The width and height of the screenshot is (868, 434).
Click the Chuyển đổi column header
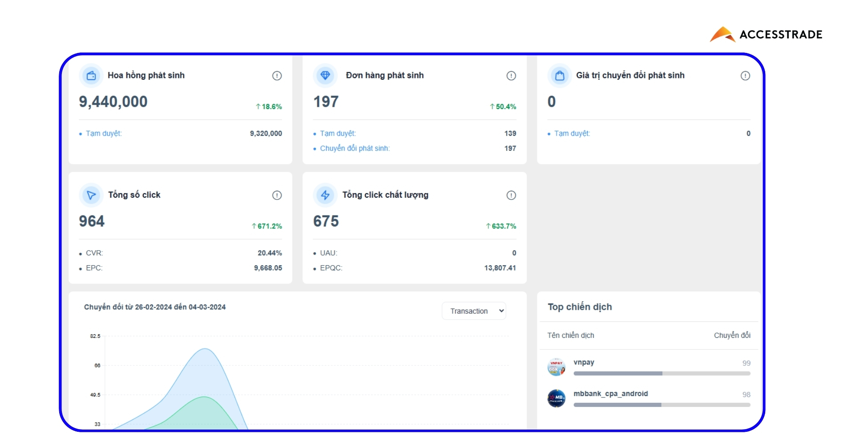coord(732,336)
